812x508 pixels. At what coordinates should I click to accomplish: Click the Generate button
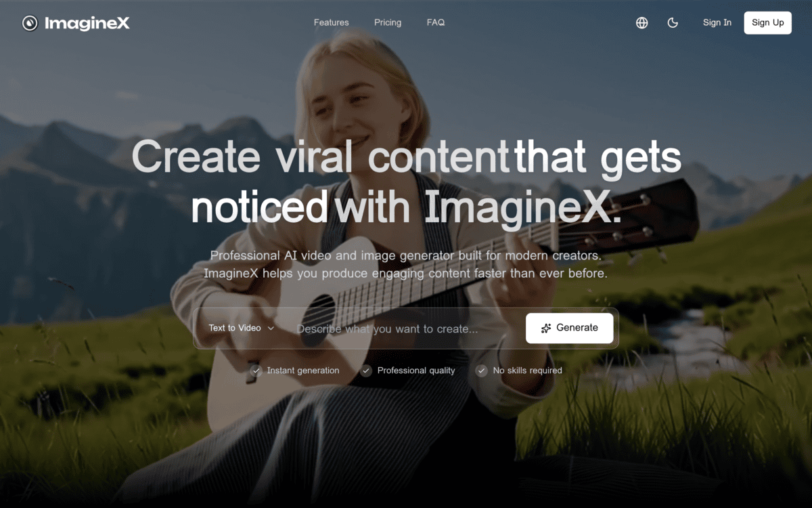[570, 328]
